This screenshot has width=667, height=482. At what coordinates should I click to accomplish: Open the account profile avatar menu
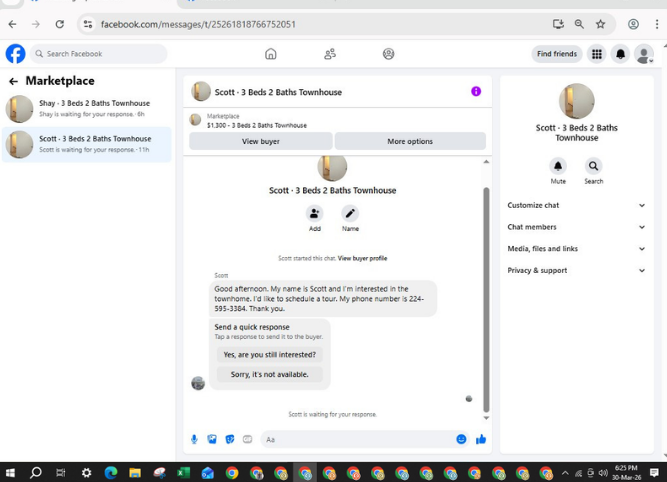(644, 54)
